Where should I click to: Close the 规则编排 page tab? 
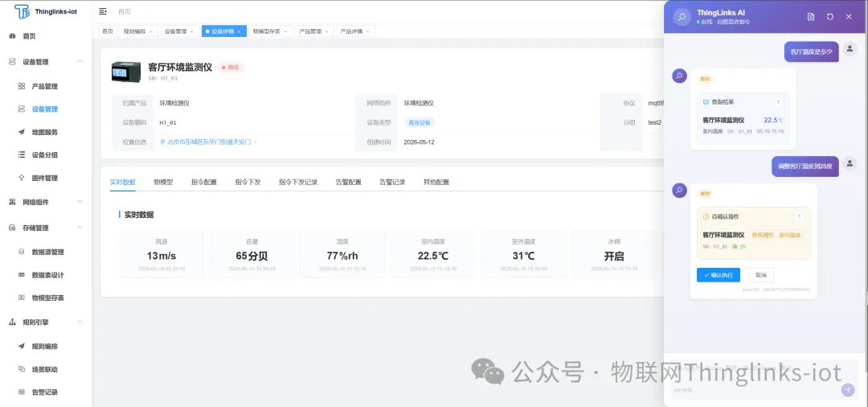[150, 31]
